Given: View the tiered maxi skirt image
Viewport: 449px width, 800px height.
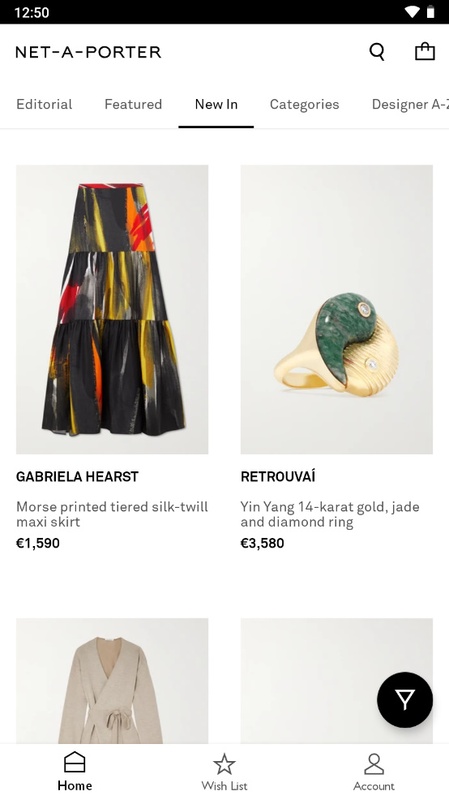Looking at the screenshot, I should click(x=112, y=309).
